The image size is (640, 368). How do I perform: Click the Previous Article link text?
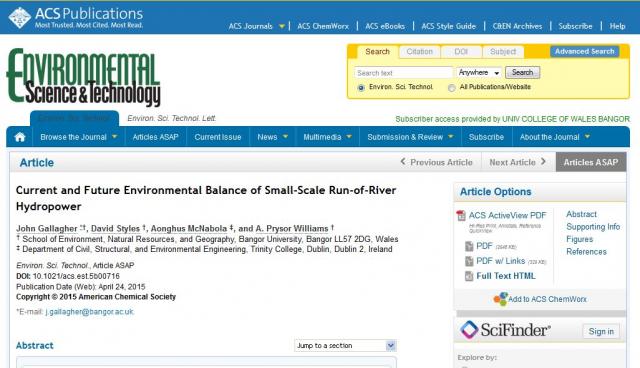tap(441, 162)
